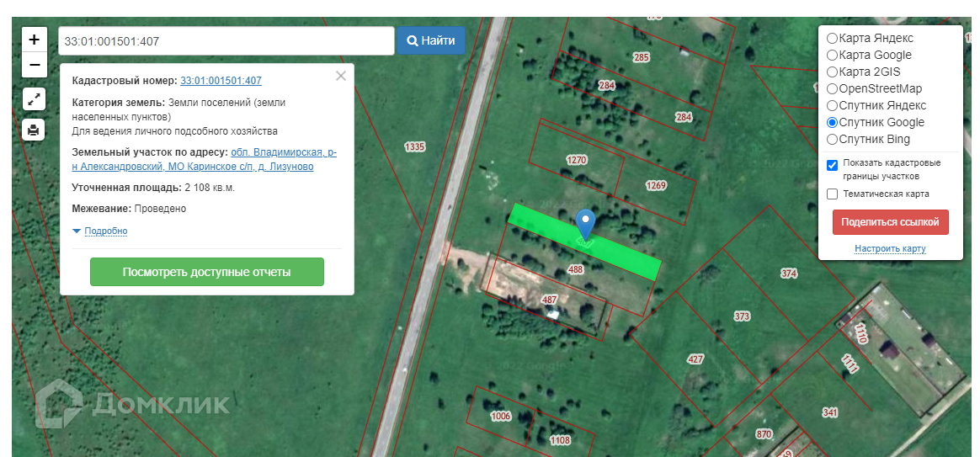This screenshot has height=457, width=980.
Task: Click the Найти search button
Action: (430, 40)
